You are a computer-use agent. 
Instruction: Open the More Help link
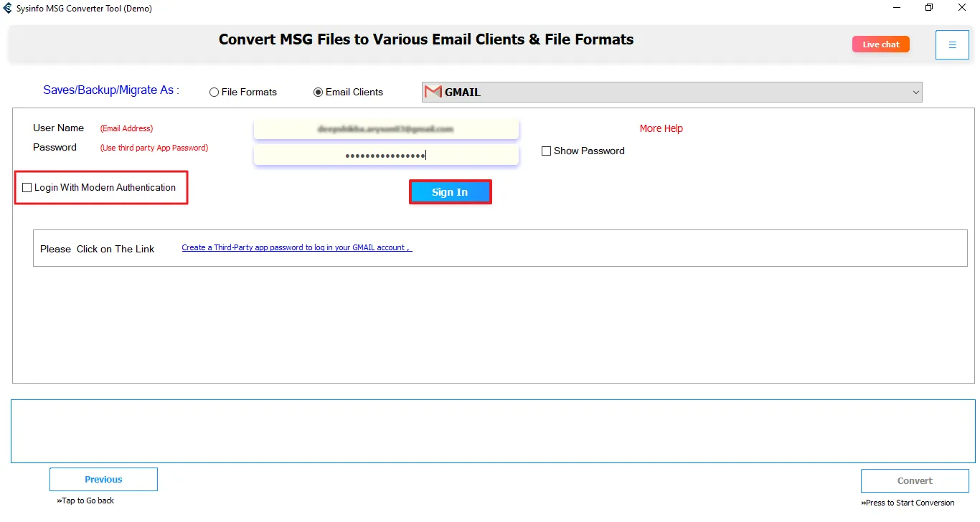pyautogui.click(x=661, y=128)
